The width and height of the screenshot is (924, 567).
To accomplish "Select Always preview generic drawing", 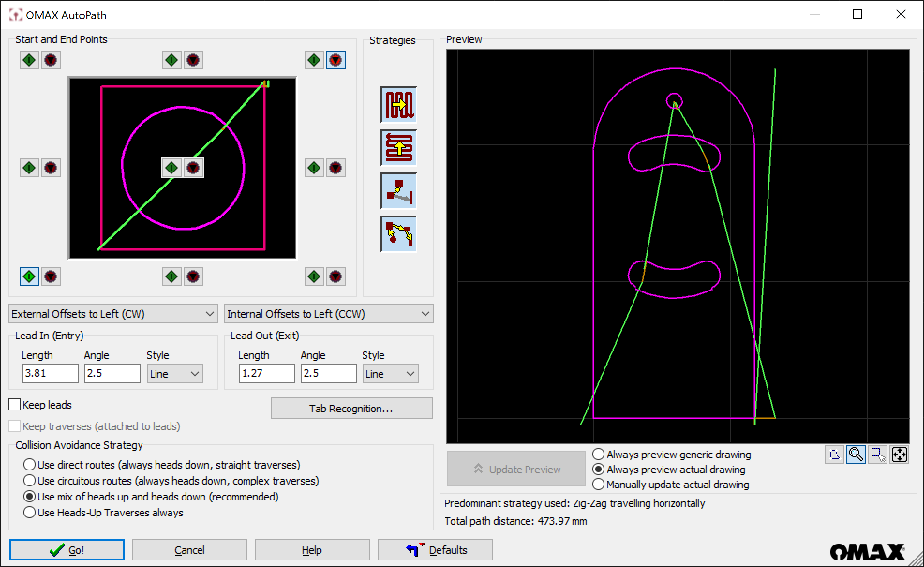I will click(598, 455).
